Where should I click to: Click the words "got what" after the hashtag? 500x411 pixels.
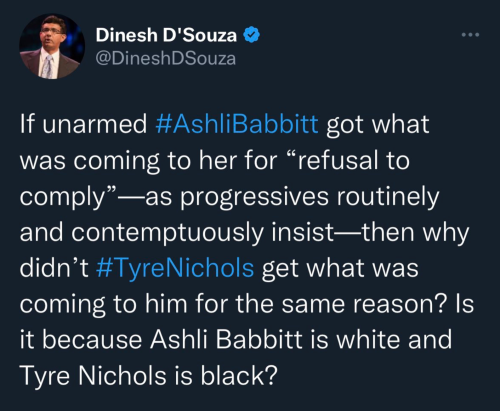(378, 125)
